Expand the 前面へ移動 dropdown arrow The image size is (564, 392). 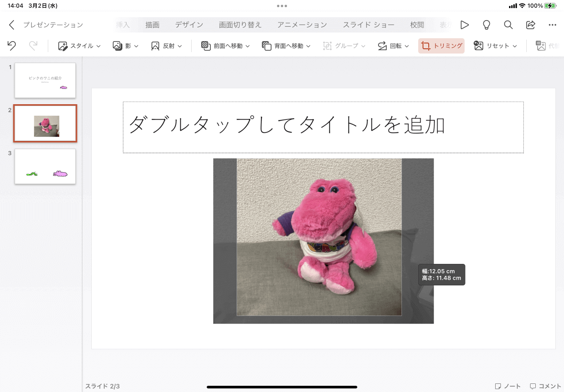248,46
